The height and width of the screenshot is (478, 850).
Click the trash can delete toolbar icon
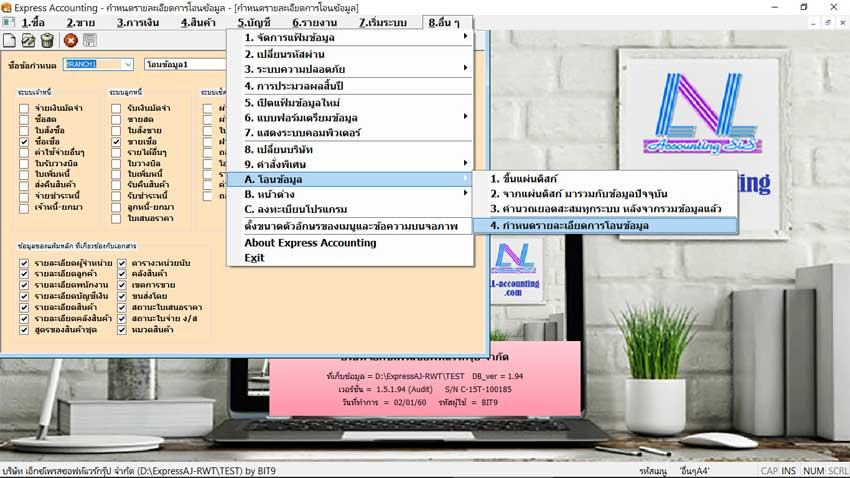coord(47,40)
